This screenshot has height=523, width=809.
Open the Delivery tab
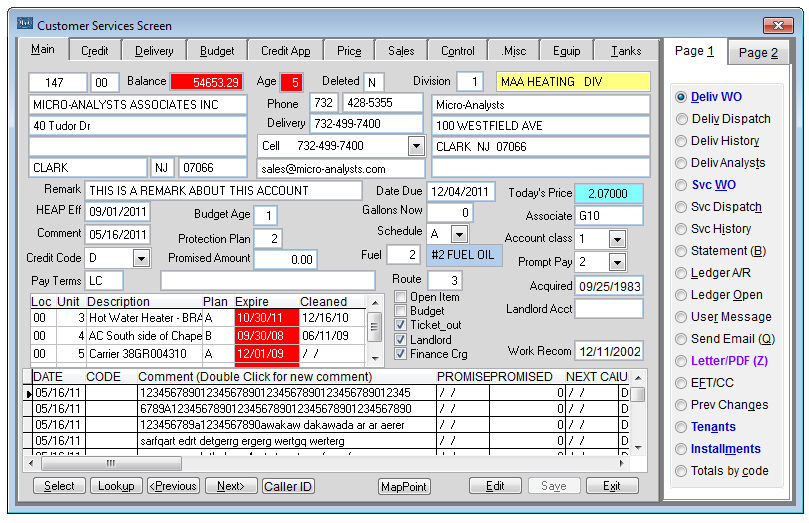154,51
